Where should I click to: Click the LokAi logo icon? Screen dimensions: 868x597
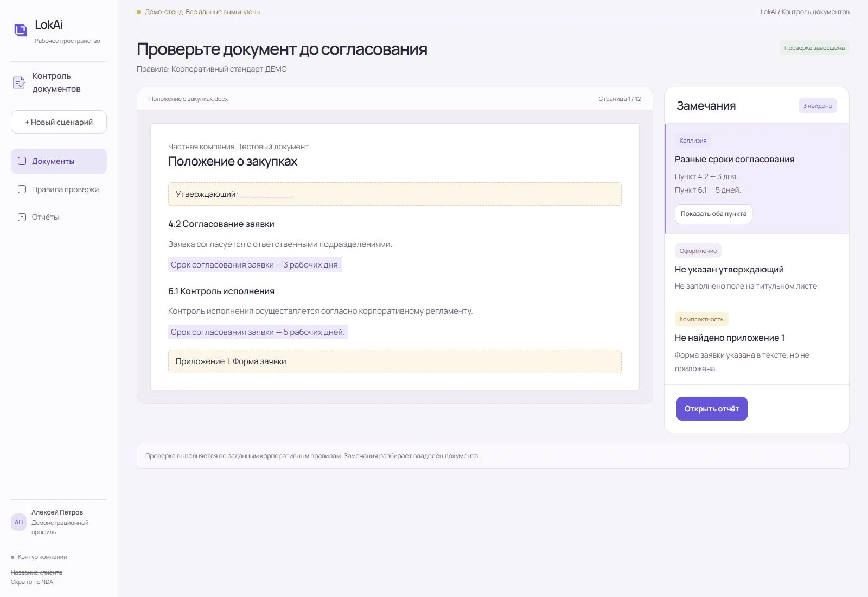point(21,30)
